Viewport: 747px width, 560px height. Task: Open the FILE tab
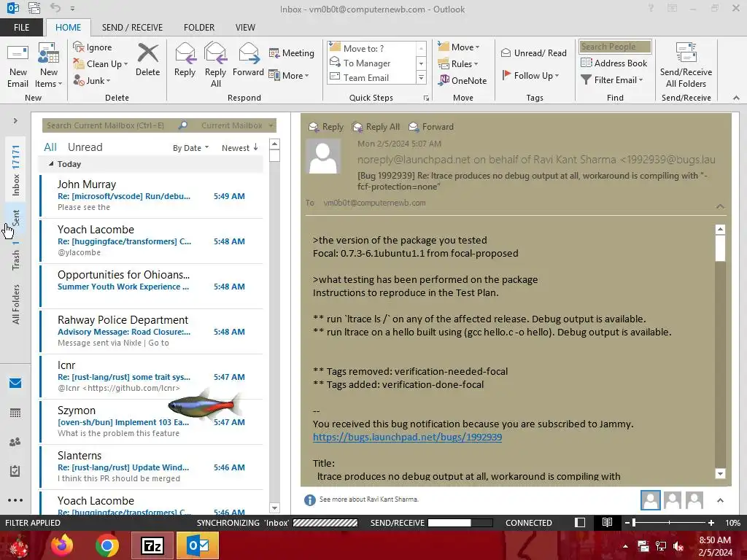click(x=21, y=28)
